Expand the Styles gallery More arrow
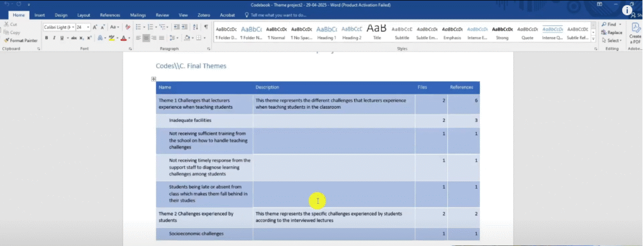644x246 pixels. click(593, 40)
